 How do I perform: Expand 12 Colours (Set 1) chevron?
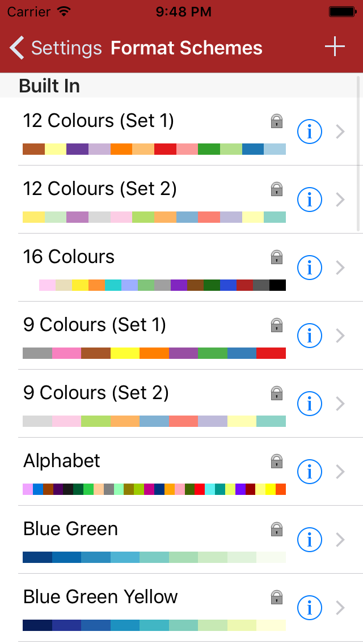tap(340, 132)
